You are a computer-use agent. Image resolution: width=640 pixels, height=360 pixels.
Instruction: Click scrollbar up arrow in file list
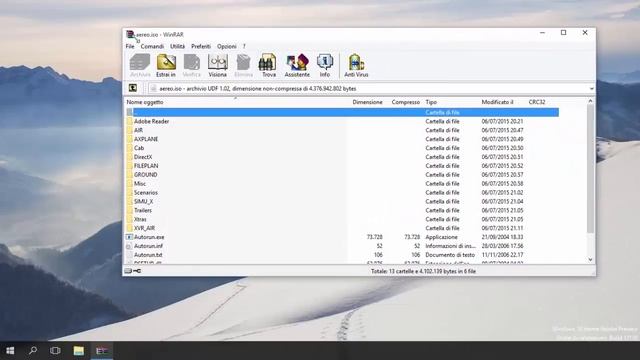[590, 101]
